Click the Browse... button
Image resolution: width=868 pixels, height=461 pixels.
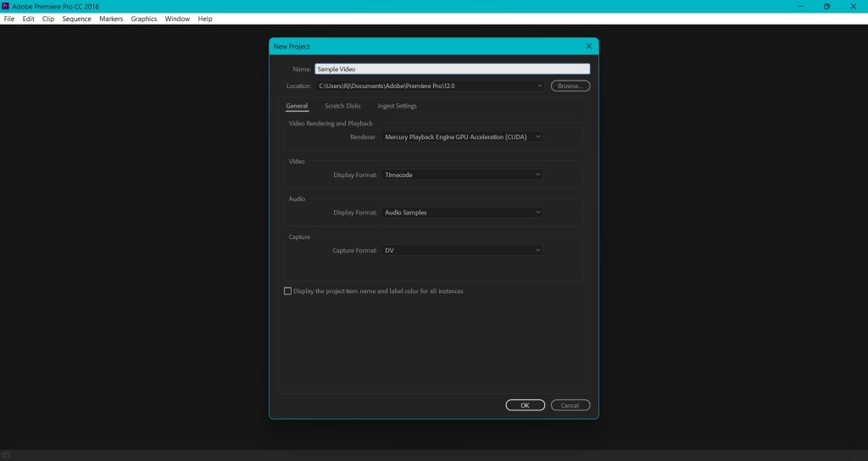click(x=570, y=86)
